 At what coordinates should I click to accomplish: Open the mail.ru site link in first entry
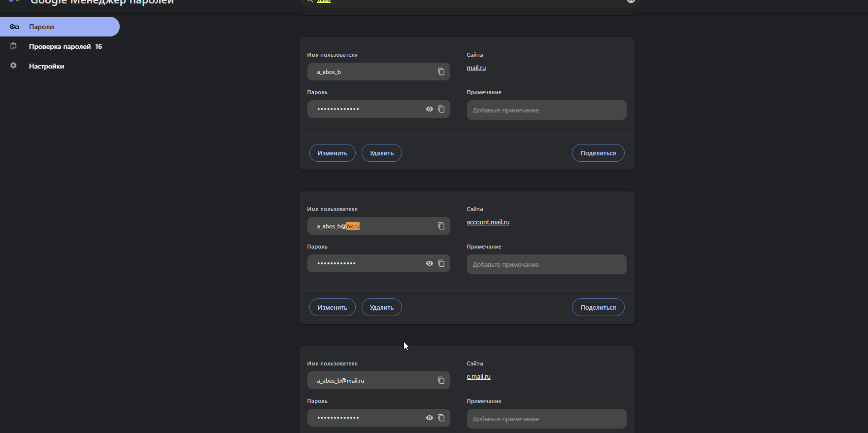coord(476,68)
